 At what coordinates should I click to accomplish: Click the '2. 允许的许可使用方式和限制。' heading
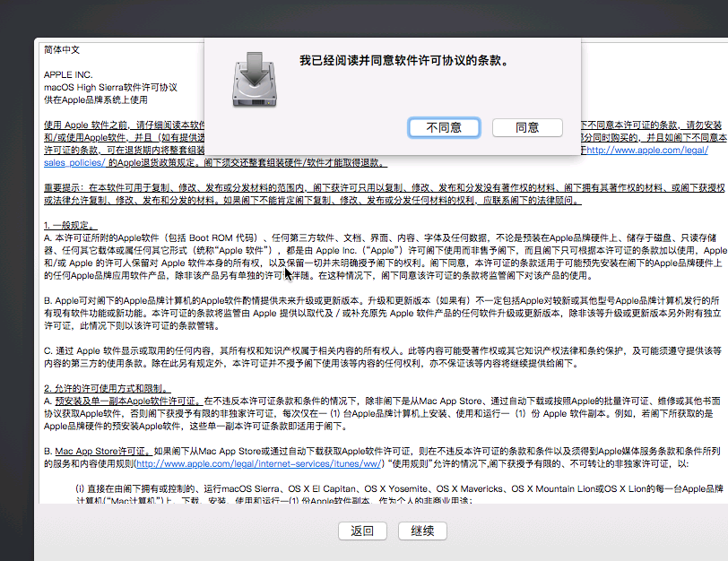108,388
